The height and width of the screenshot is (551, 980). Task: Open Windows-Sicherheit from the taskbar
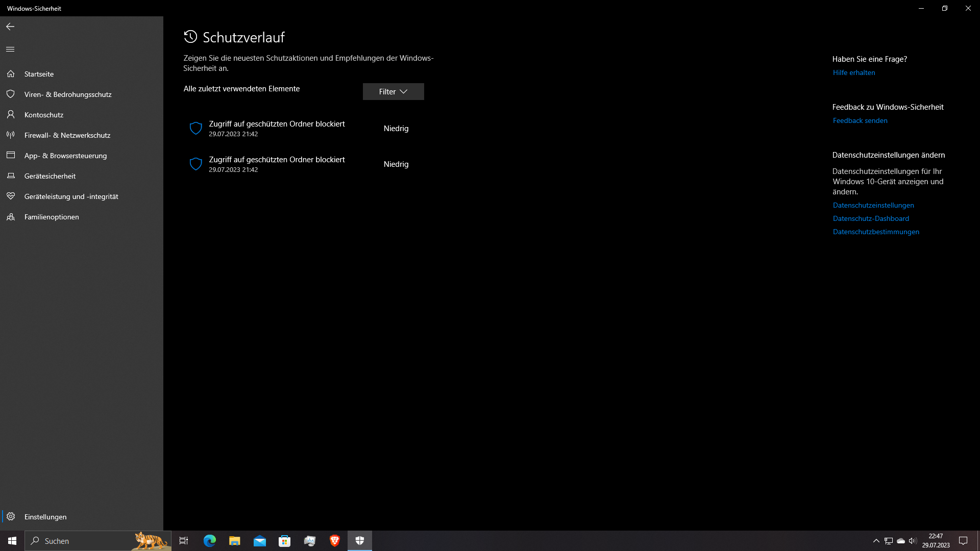click(x=360, y=540)
